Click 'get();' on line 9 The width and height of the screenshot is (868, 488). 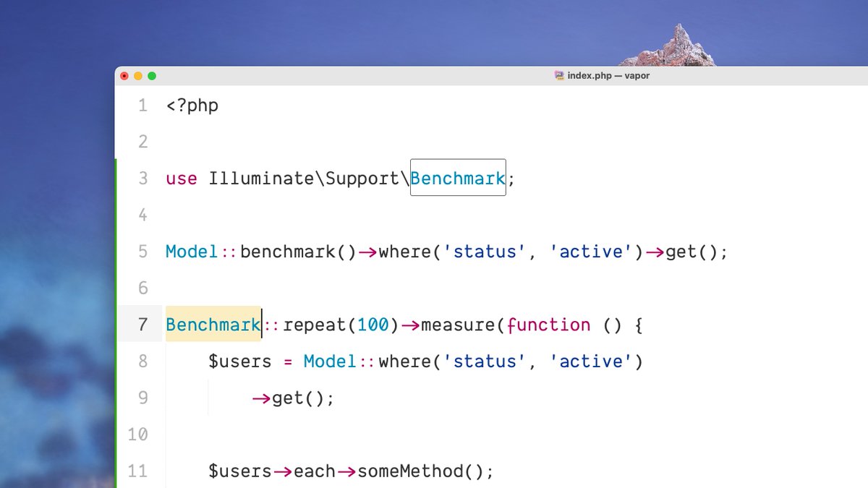[304, 398]
